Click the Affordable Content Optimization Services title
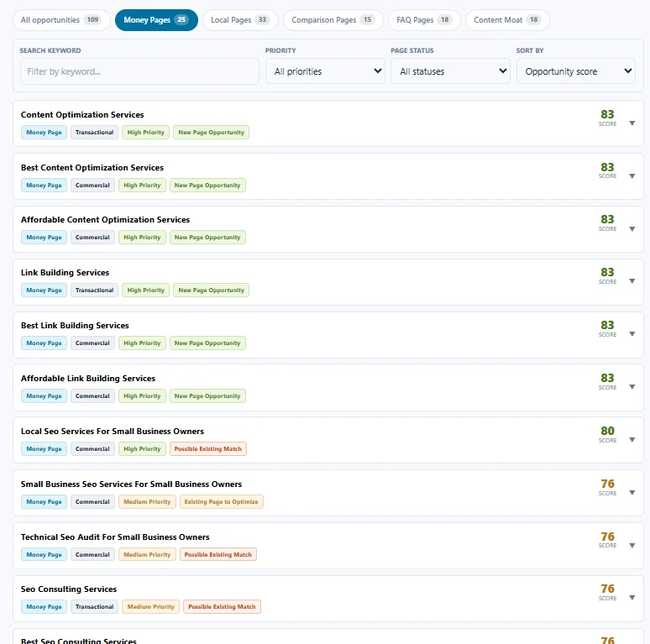 click(105, 220)
